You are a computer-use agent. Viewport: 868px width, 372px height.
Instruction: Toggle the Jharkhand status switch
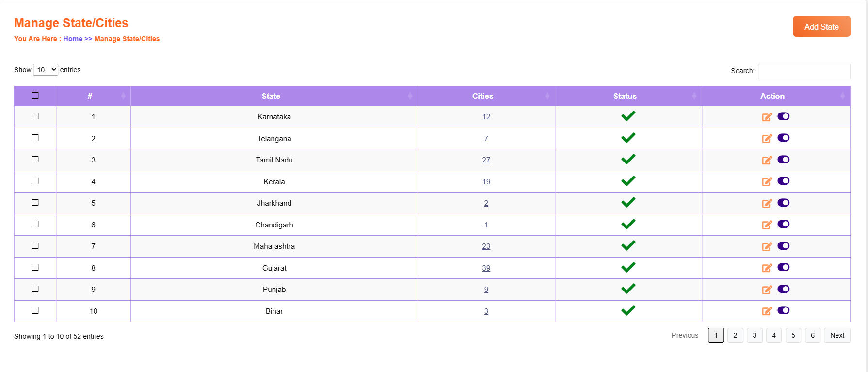tap(784, 203)
